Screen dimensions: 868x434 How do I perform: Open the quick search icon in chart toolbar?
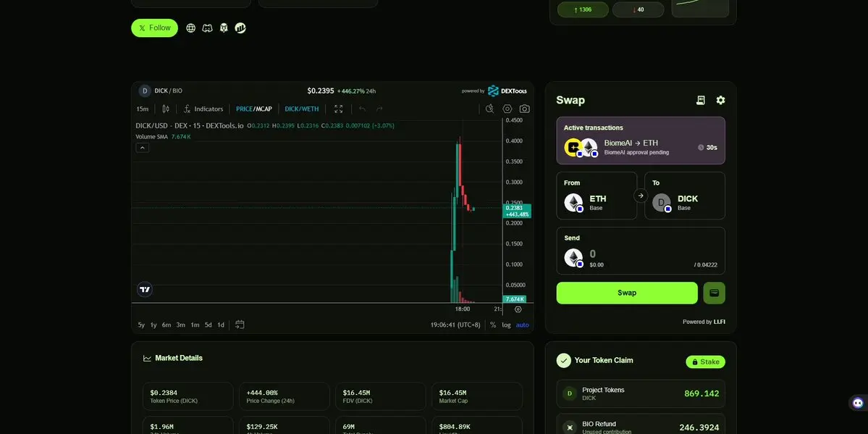[490, 109]
